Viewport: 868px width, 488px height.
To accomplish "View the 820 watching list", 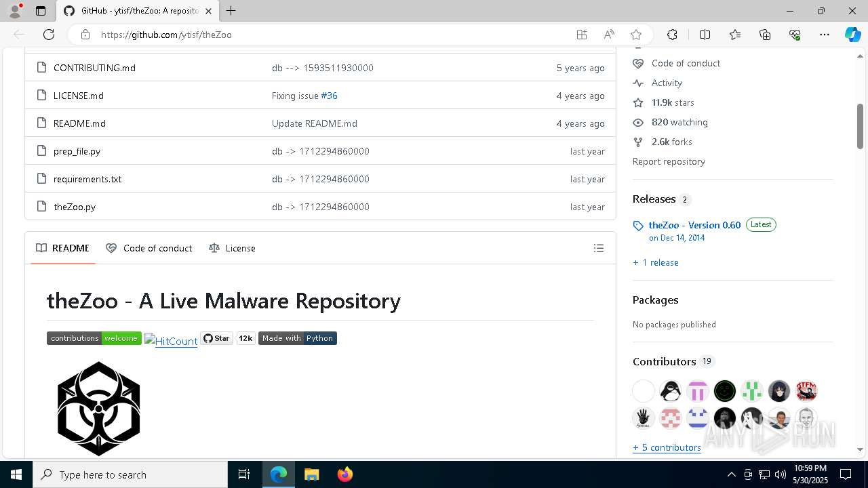I will point(679,122).
